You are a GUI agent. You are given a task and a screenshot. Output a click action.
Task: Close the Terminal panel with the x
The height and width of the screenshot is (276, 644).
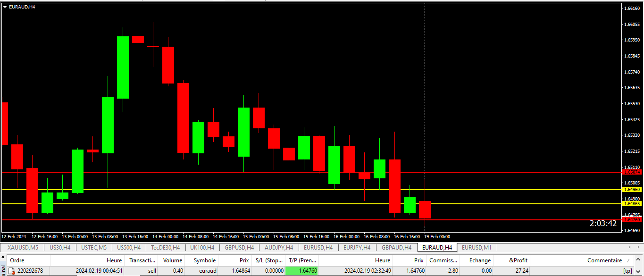pyautogui.click(x=2, y=257)
